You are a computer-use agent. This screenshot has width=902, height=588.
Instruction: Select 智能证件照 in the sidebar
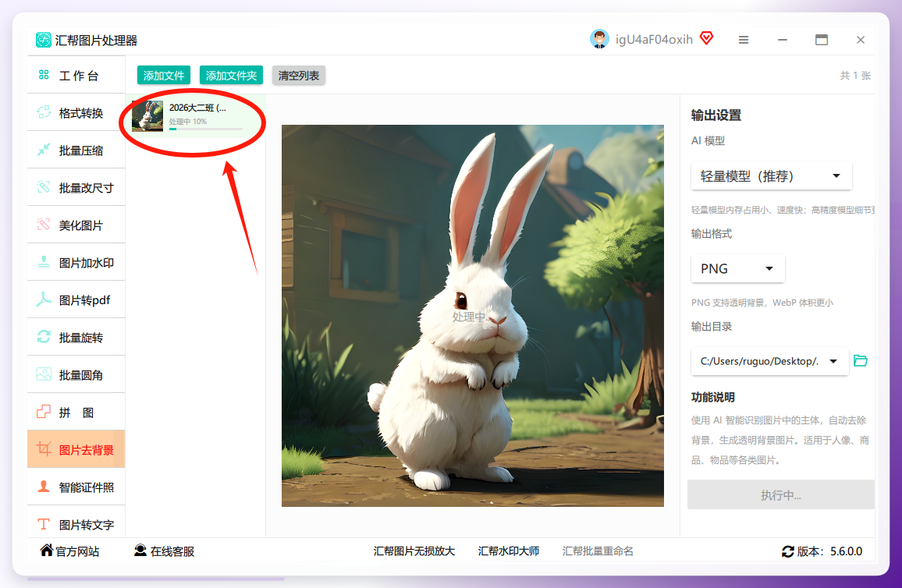coord(76,487)
